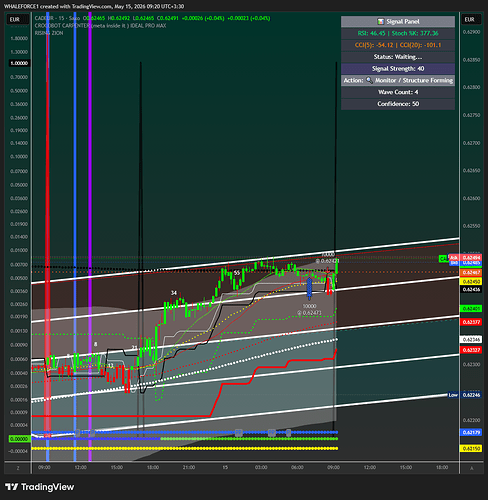
Task: Click the orange 'CCI(5): -54.12' row
Action: 398,45
